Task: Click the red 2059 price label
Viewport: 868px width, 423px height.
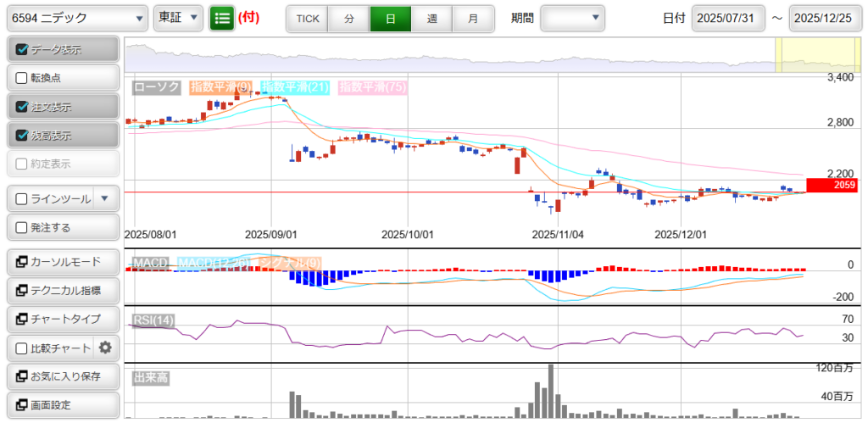Action: click(832, 185)
